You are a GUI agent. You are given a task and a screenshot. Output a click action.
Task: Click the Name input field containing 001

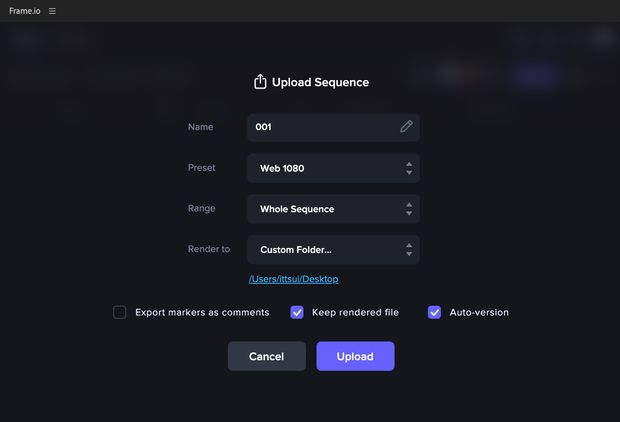pyautogui.click(x=333, y=127)
